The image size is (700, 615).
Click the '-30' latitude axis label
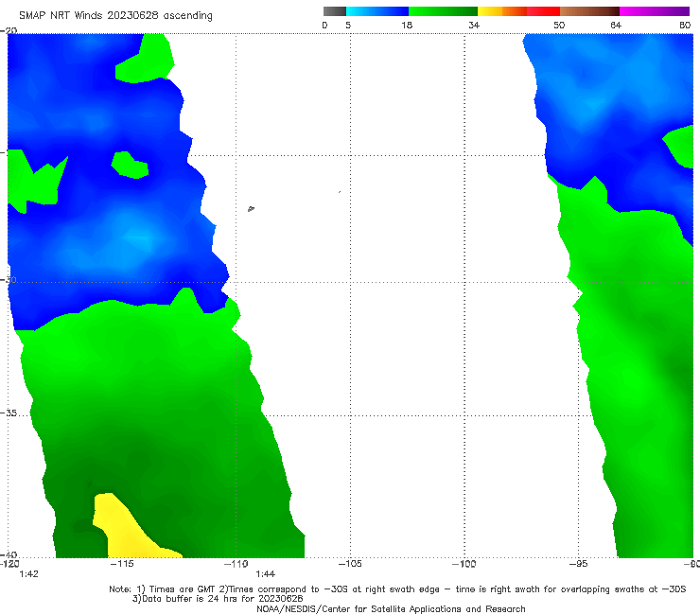coord(9,279)
